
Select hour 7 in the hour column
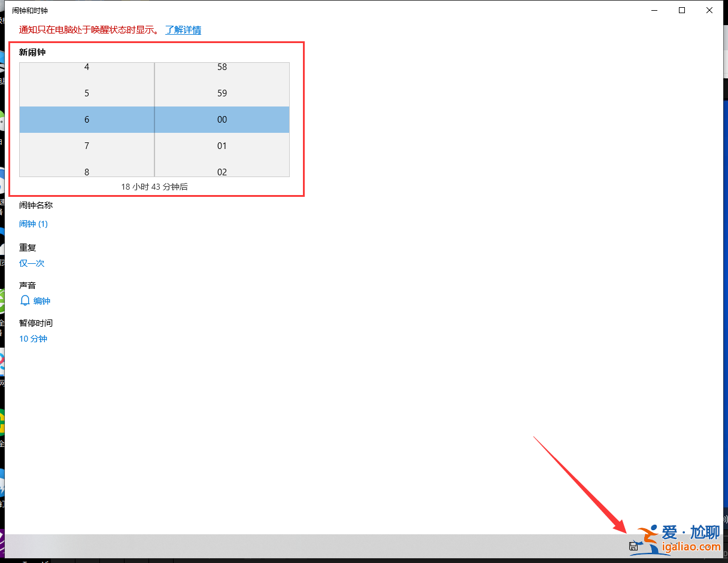click(x=86, y=145)
